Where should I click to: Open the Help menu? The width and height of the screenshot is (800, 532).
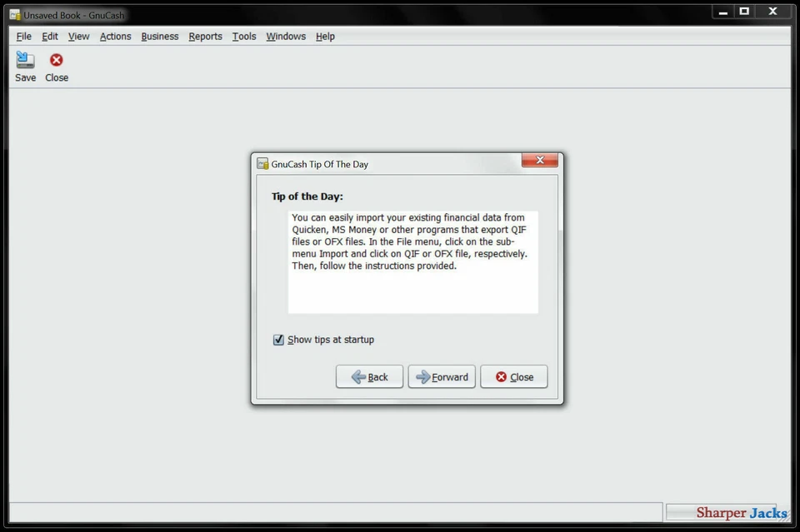point(324,36)
